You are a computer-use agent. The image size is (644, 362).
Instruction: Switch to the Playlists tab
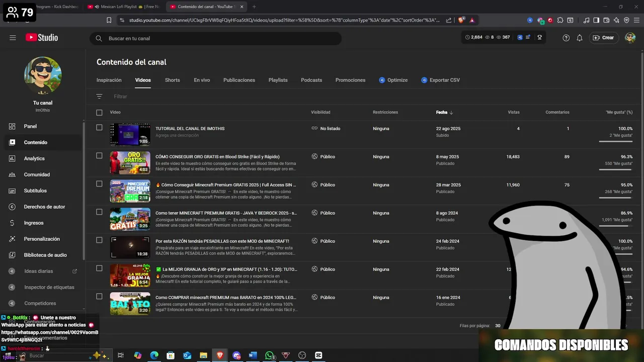278,80
